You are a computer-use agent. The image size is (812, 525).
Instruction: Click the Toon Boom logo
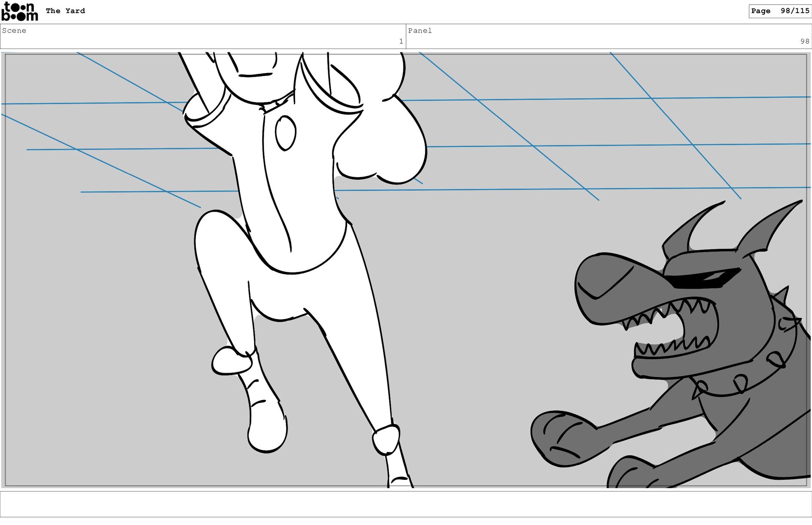tap(19, 11)
